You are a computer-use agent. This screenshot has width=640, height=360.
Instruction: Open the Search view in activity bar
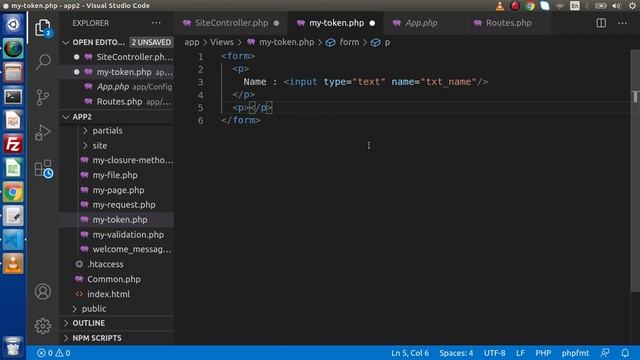(43, 62)
